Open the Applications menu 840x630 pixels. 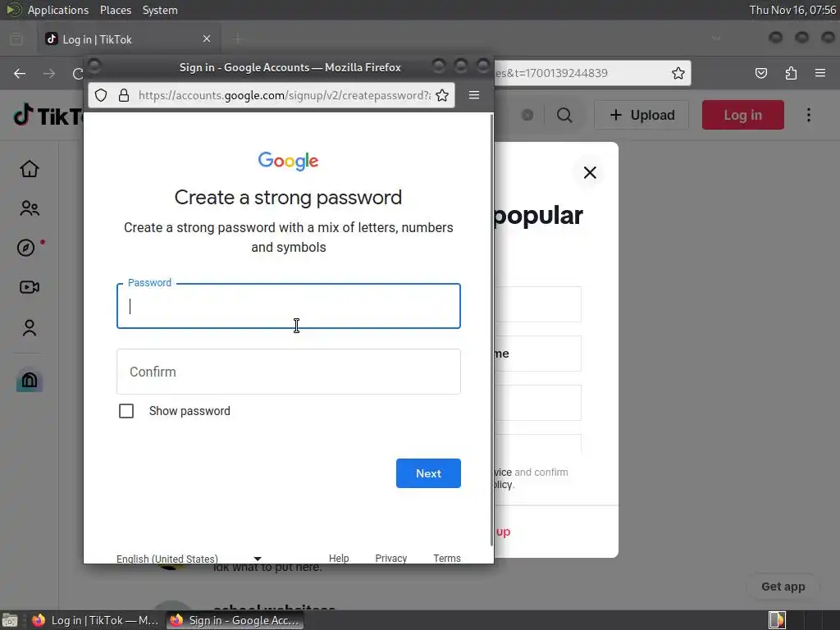(58, 10)
